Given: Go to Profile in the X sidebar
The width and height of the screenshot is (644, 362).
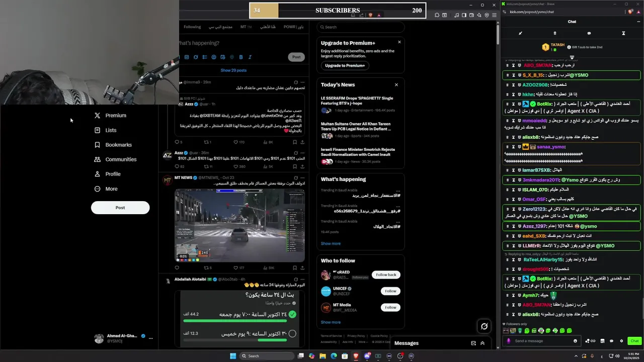Looking at the screenshot, I should click(x=107, y=174).
